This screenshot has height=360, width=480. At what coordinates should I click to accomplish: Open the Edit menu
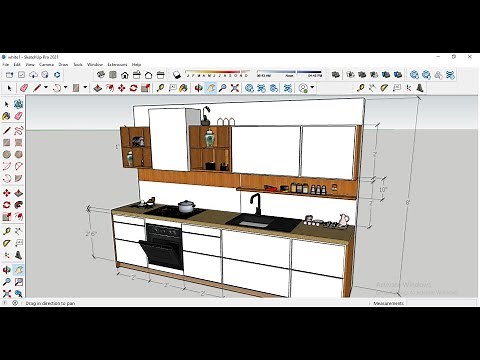coord(17,64)
